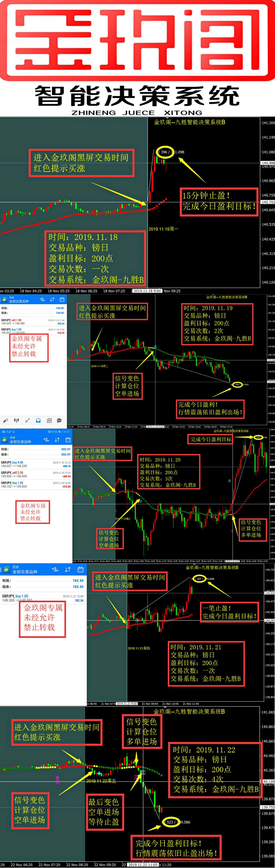This screenshot has height=868, width=275.
Task: Tap the MetaTrader logo in the 202.97 history panel
Action: click(5, 440)
